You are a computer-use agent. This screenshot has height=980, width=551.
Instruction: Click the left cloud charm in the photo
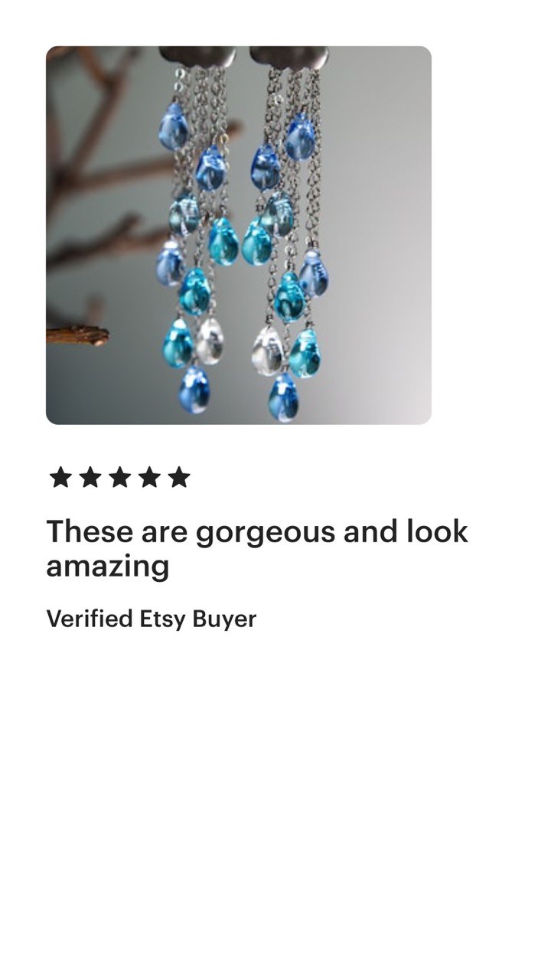pos(197,56)
